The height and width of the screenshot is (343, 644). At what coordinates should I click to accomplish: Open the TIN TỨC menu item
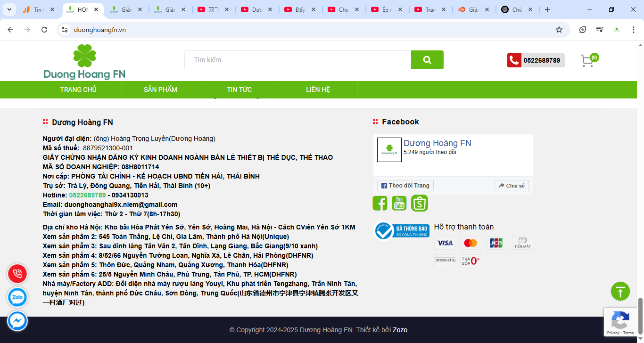(x=239, y=90)
